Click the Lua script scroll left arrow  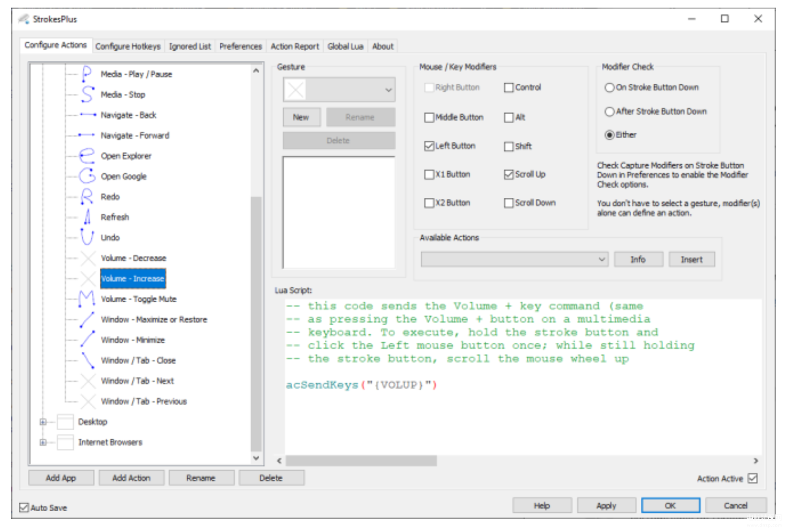279,460
